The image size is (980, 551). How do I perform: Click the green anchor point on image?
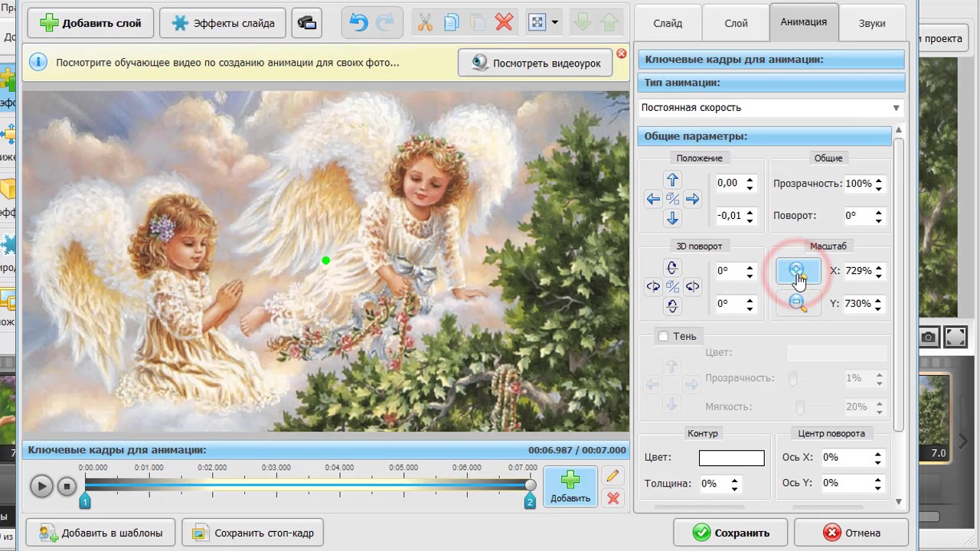[x=326, y=261]
